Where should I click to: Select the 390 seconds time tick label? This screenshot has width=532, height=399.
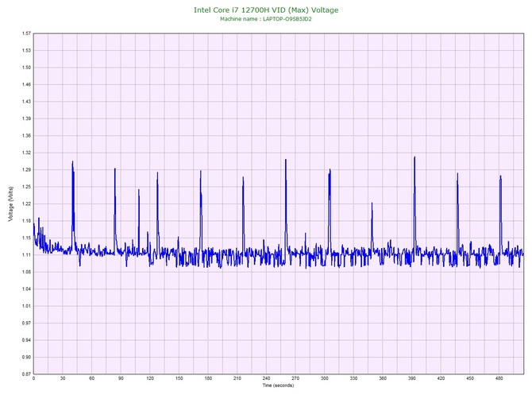pyautogui.click(x=412, y=378)
